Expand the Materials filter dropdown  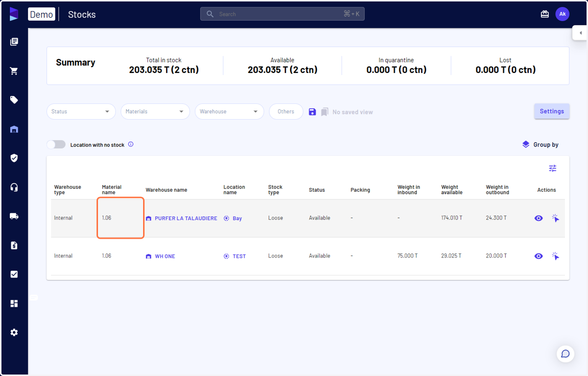[155, 112]
